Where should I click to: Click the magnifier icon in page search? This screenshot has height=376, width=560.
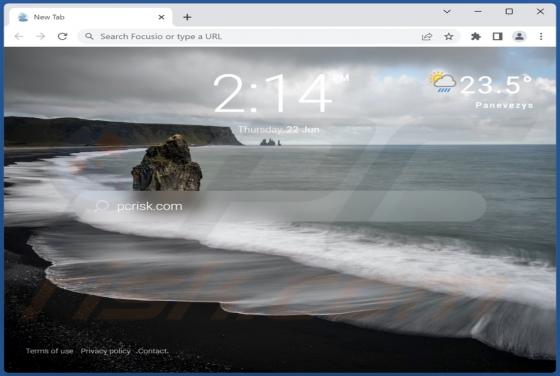[102, 206]
